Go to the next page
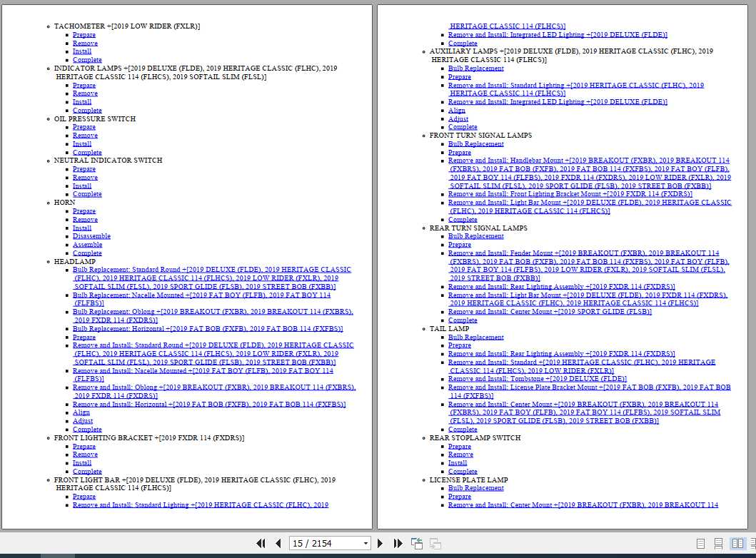Viewport: 756px width, 558px height. coord(380,544)
